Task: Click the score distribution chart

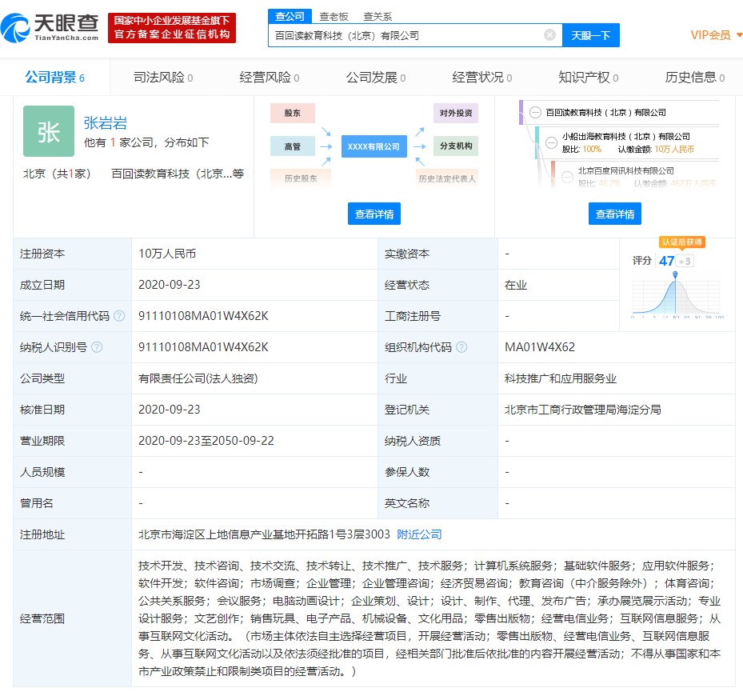Action: coord(676,297)
